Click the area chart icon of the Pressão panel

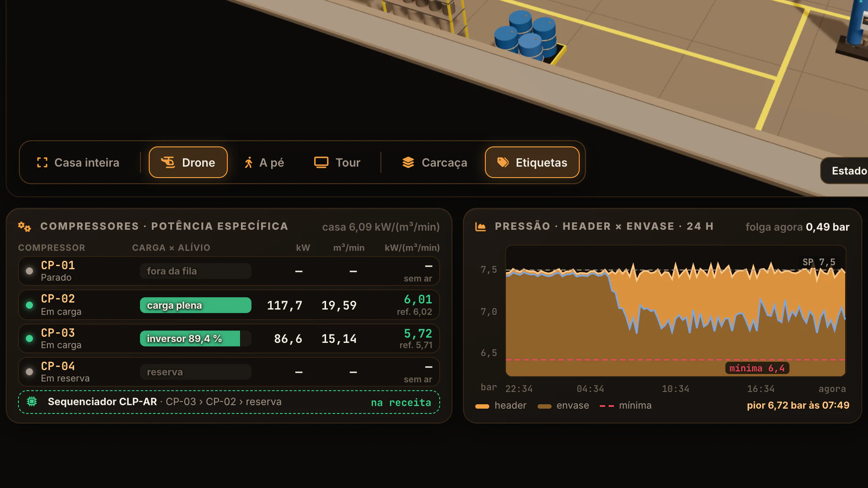(x=481, y=227)
